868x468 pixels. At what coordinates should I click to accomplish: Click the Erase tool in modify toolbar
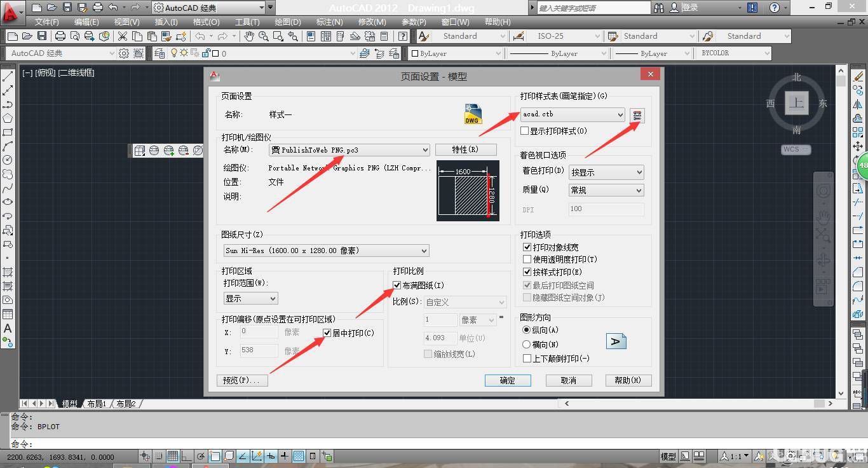tap(858, 76)
